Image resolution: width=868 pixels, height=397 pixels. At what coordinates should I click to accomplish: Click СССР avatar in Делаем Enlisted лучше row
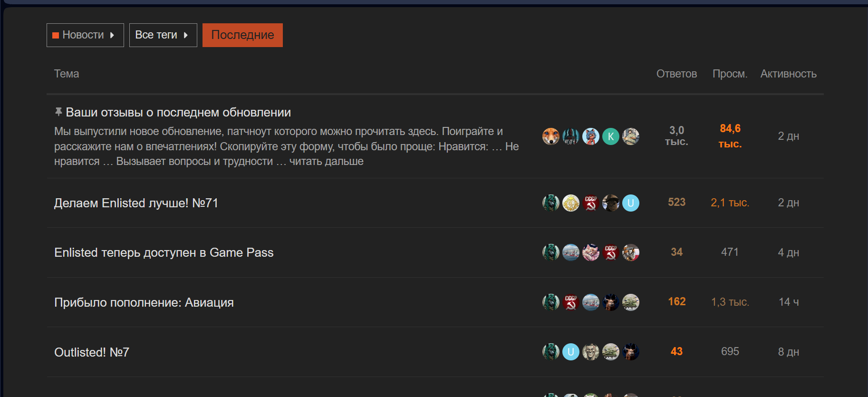tap(591, 203)
